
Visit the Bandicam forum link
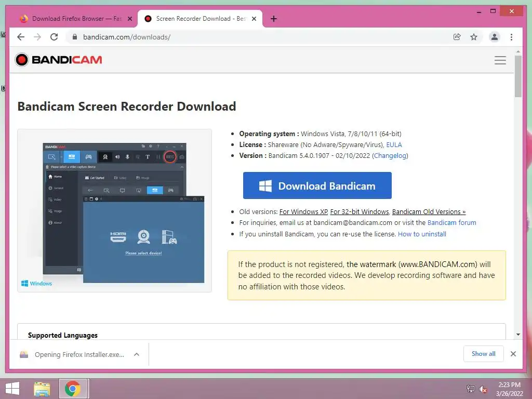click(x=451, y=222)
